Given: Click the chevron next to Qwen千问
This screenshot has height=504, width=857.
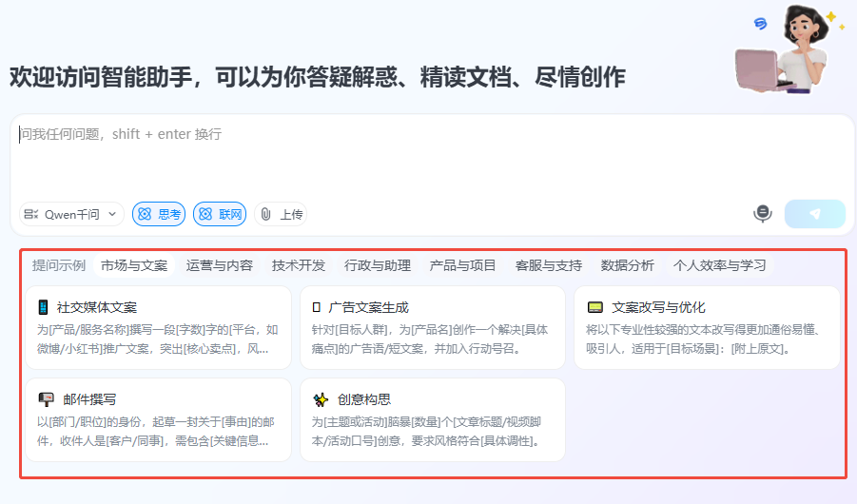Looking at the screenshot, I should 112,214.
